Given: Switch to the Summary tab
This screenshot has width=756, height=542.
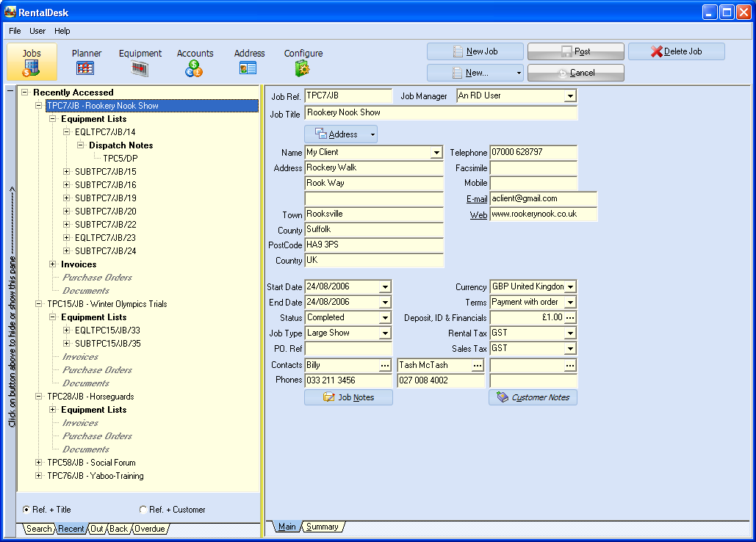Looking at the screenshot, I should (322, 527).
